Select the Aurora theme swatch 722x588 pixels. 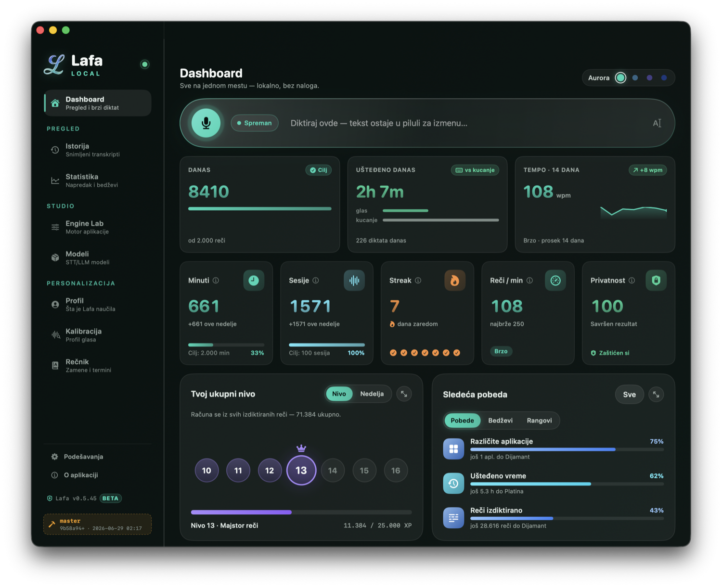click(620, 78)
